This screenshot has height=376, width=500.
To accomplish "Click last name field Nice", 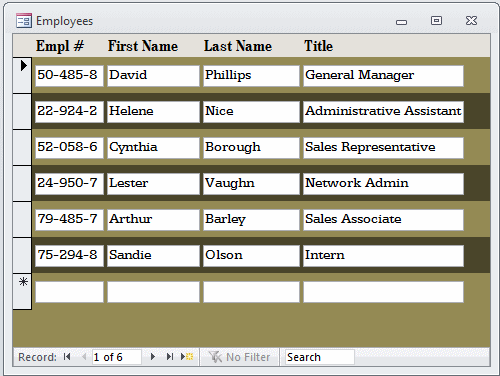I will (x=251, y=112).
